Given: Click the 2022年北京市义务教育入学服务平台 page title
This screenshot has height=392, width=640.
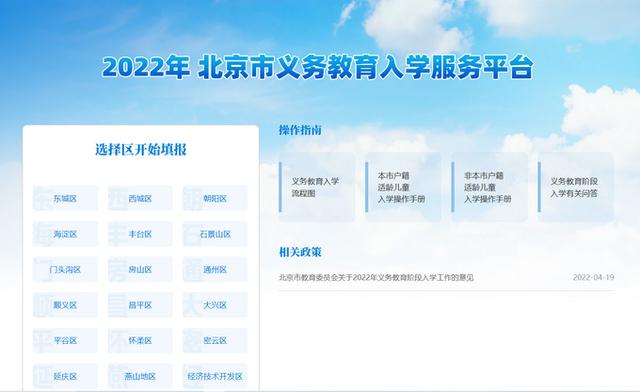Looking at the screenshot, I should tap(318, 67).
